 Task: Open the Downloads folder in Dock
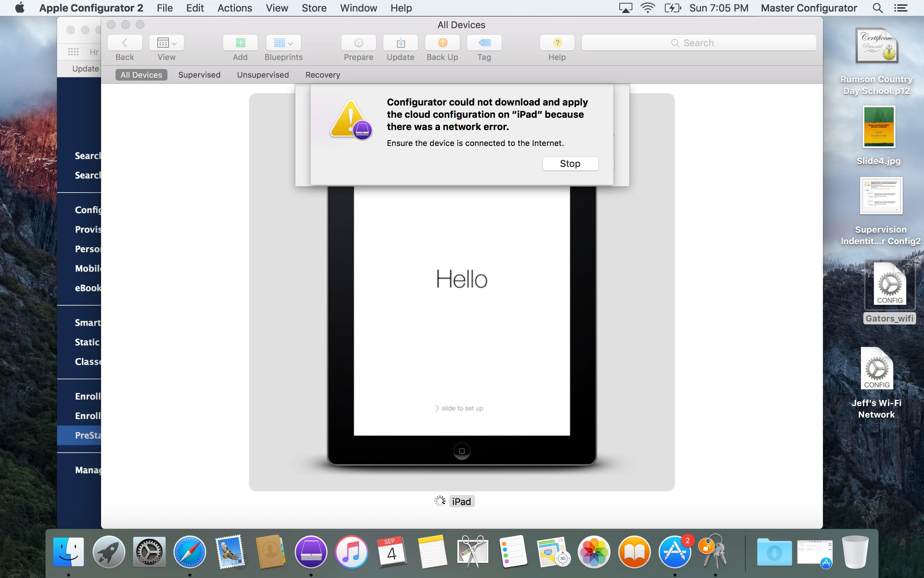[x=774, y=552]
